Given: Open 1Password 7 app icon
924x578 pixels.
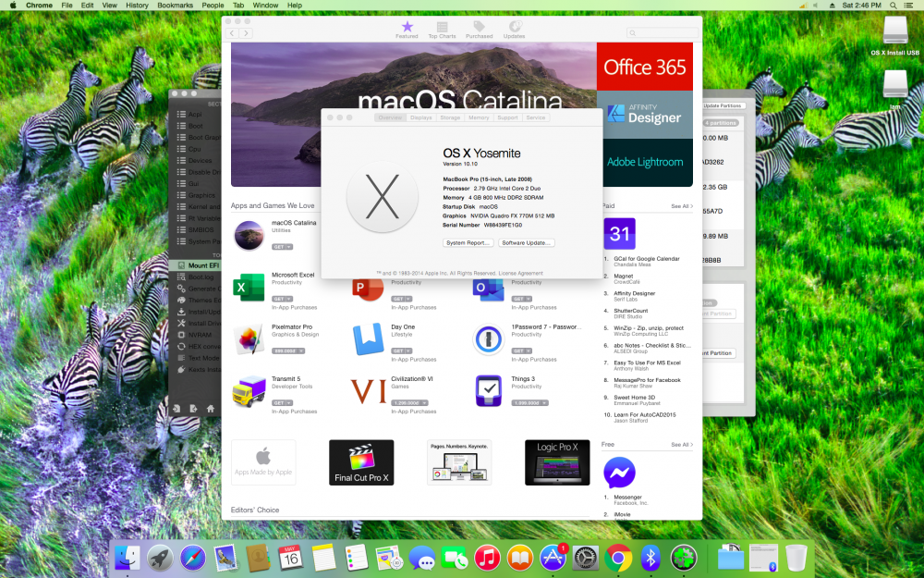Looking at the screenshot, I should [488, 339].
